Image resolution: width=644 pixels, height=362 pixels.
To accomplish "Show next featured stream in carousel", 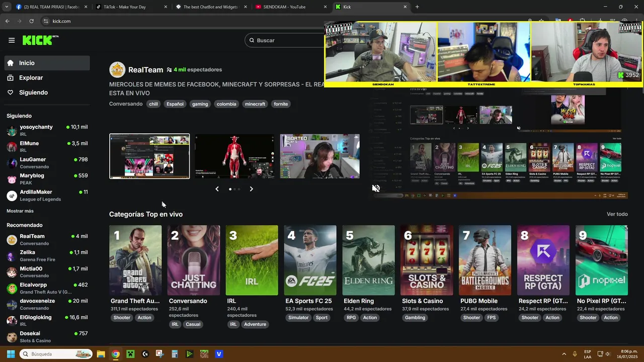I will [x=252, y=189].
